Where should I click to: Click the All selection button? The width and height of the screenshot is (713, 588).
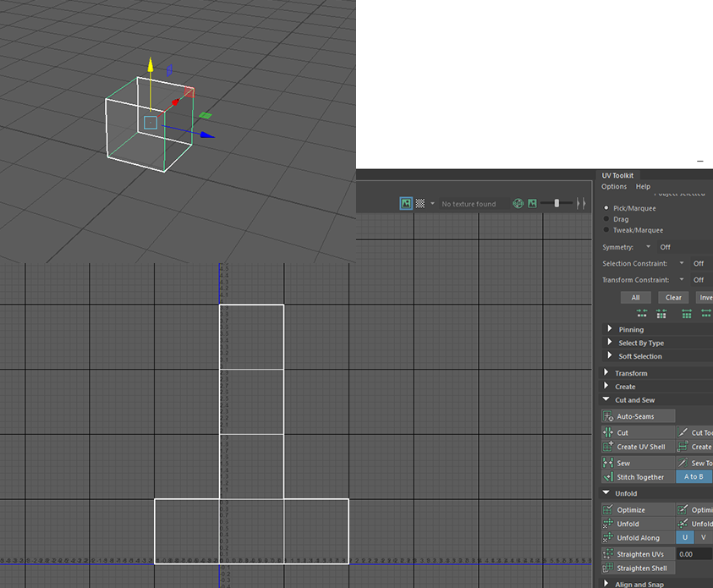(636, 298)
